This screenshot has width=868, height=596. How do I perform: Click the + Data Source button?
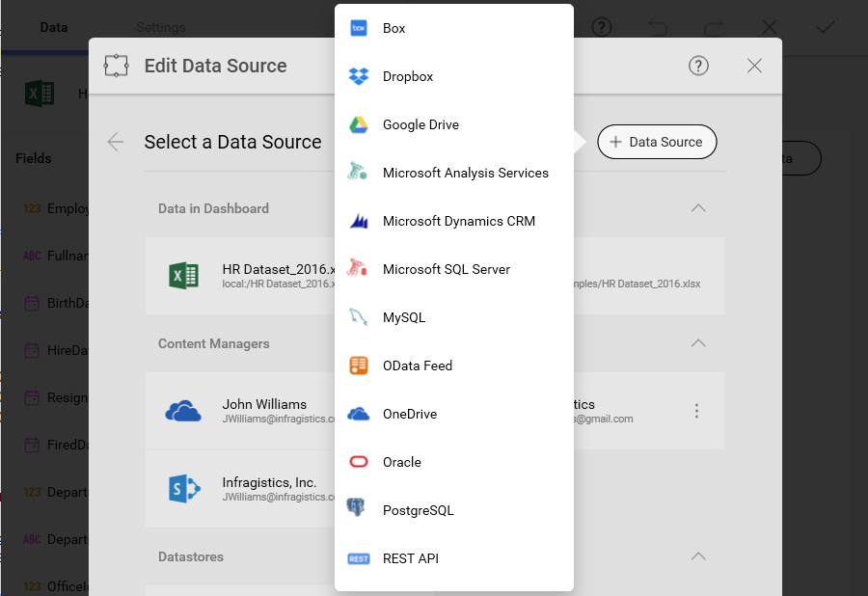pyautogui.click(x=657, y=142)
